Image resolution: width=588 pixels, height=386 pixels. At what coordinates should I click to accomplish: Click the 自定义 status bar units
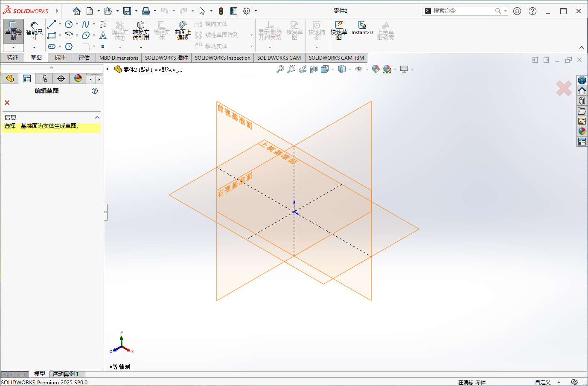click(x=543, y=382)
